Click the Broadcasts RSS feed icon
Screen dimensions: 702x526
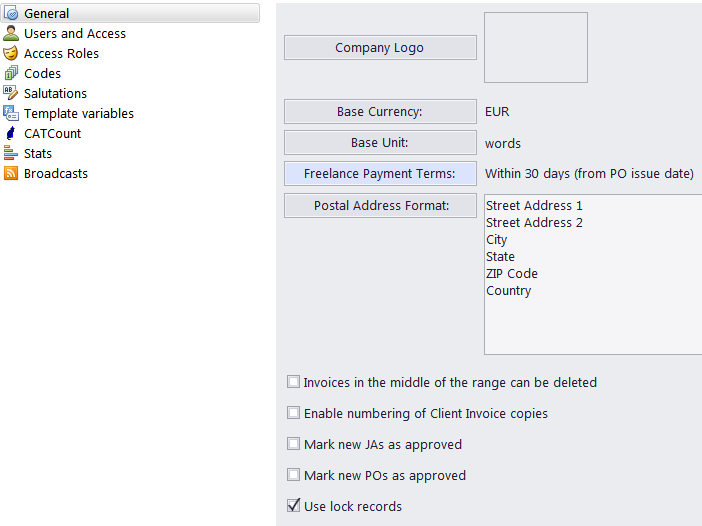(11, 173)
